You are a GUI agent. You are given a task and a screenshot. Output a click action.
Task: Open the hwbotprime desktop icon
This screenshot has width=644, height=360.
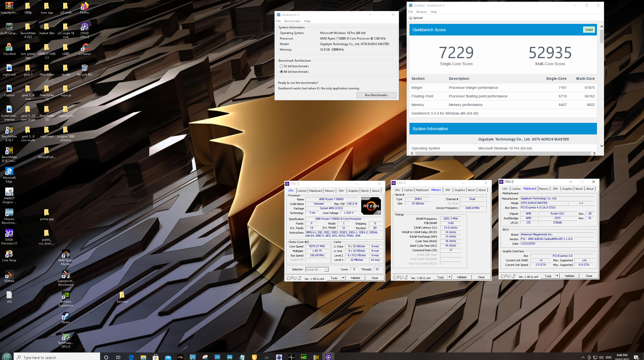tap(9, 8)
